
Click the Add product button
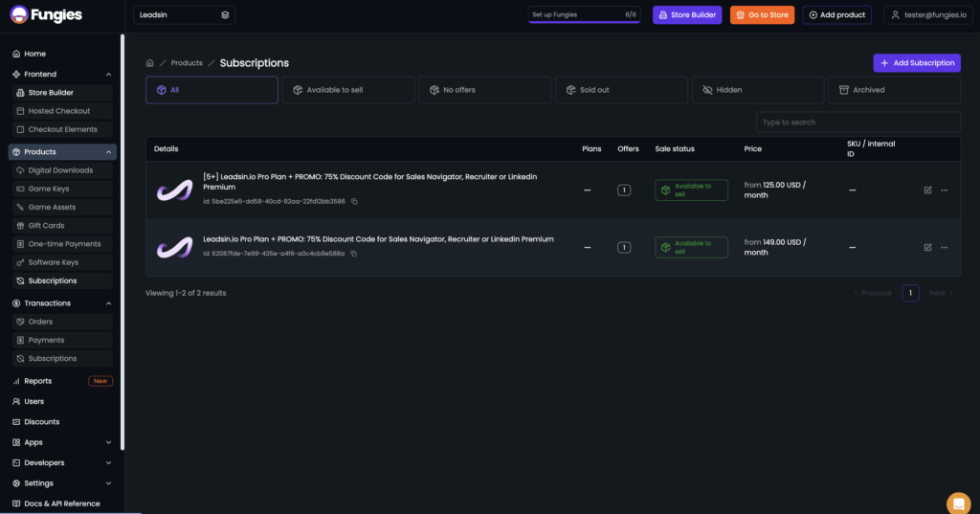tap(836, 15)
